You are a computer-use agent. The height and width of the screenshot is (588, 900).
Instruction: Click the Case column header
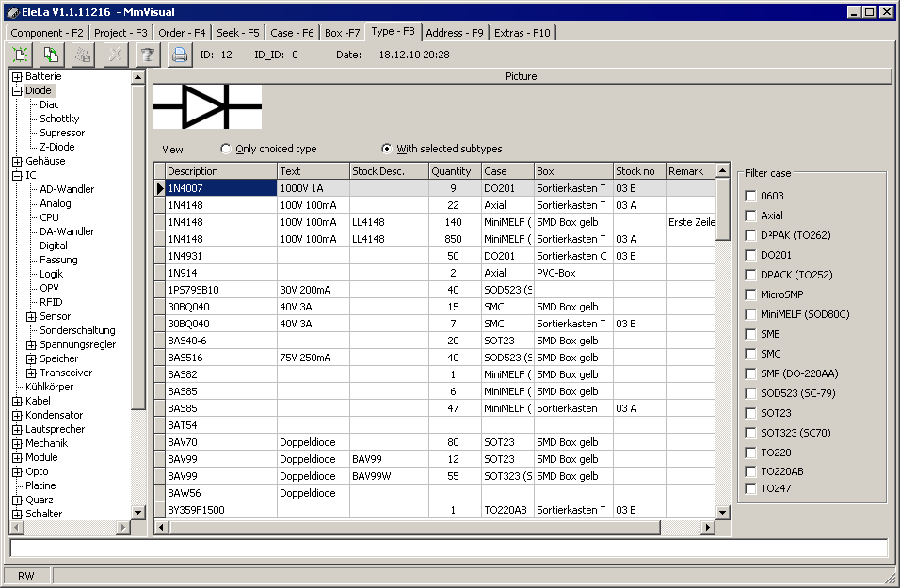[507, 171]
